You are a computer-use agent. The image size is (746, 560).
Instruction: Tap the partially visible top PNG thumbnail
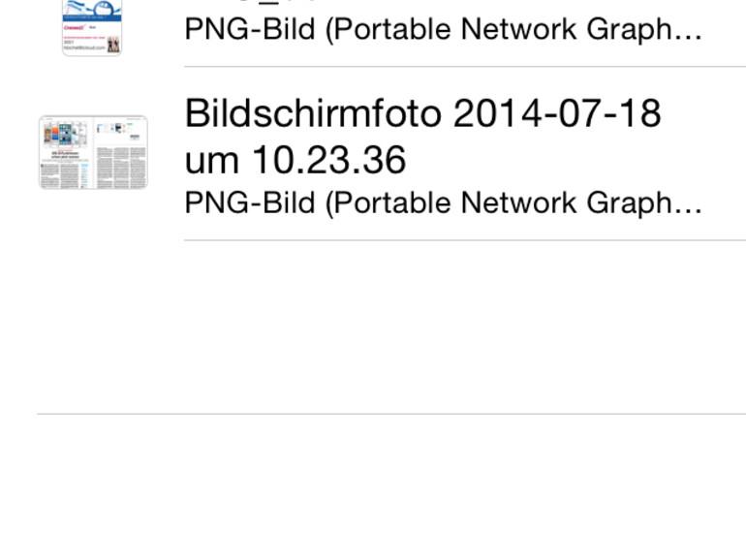click(x=92, y=27)
